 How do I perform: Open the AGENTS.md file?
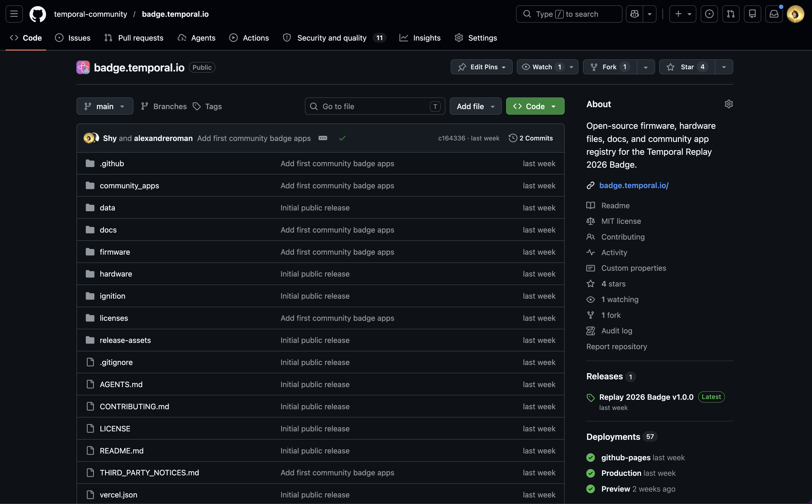coord(121,384)
